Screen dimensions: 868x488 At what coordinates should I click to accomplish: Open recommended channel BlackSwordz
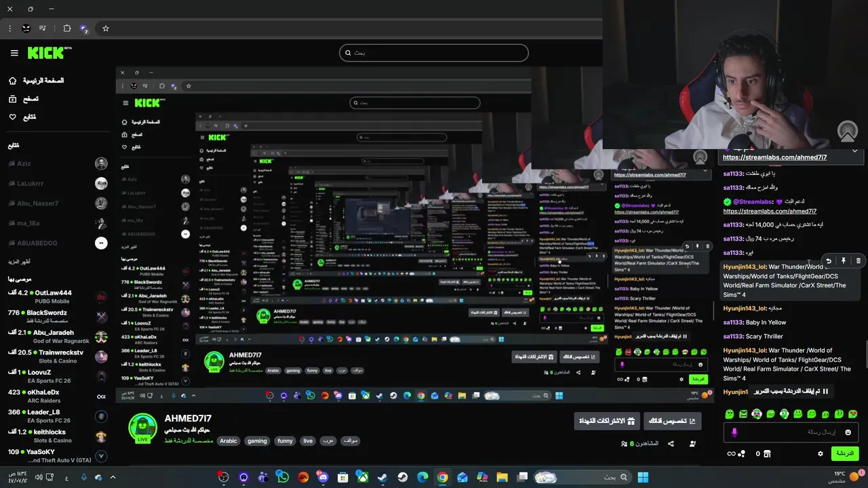click(58, 316)
